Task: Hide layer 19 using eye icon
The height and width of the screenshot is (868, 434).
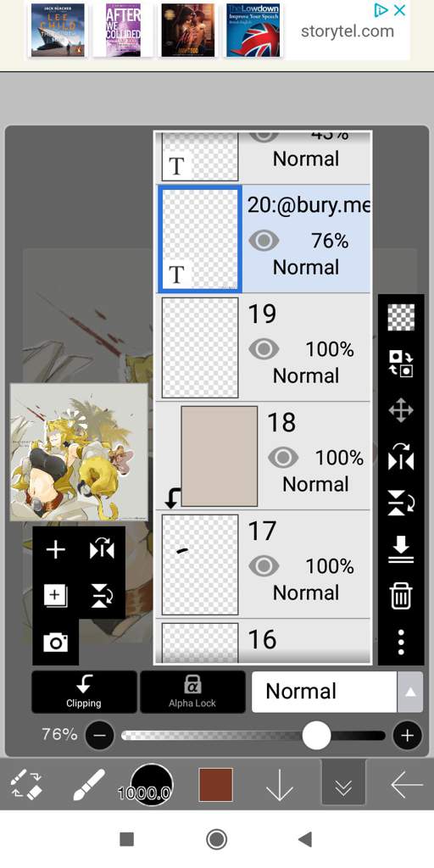Action: (x=264, y=349)
